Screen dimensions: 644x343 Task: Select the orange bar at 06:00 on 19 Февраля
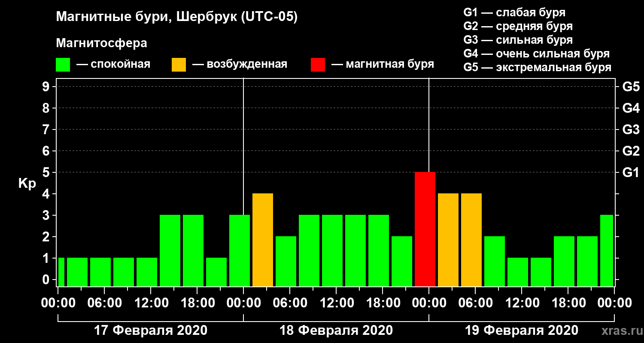pyautogui.click(x=471, y=240)
